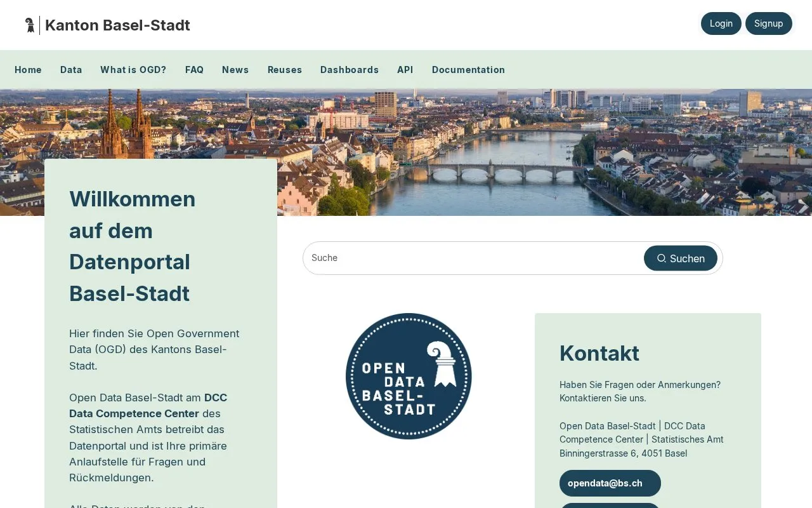Open the Data menu item
Screen dimensions: 812x508
(71, 70)
